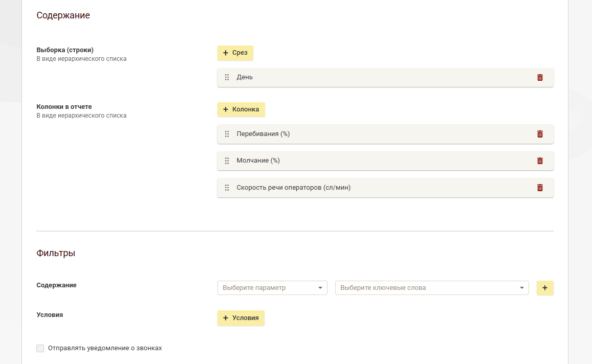Add a new Срез

235,53
